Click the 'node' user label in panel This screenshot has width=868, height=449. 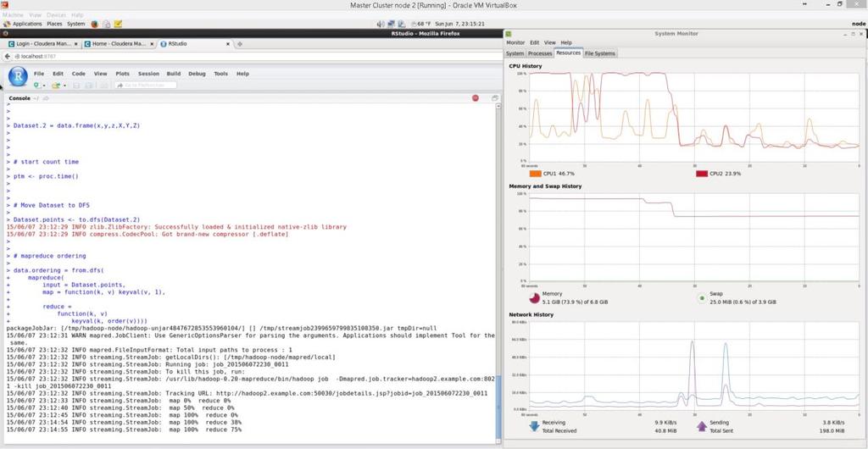tap(858, 24)
